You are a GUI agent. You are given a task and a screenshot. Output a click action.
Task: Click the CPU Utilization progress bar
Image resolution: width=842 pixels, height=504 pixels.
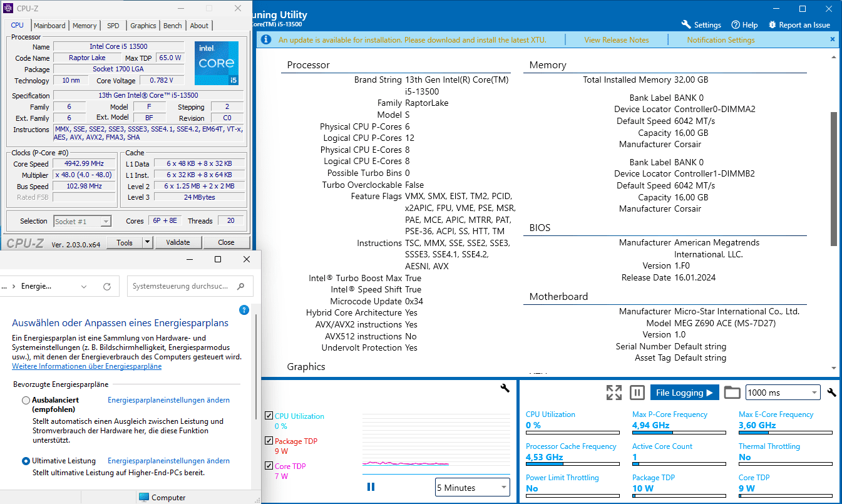(x=572, y=432)
